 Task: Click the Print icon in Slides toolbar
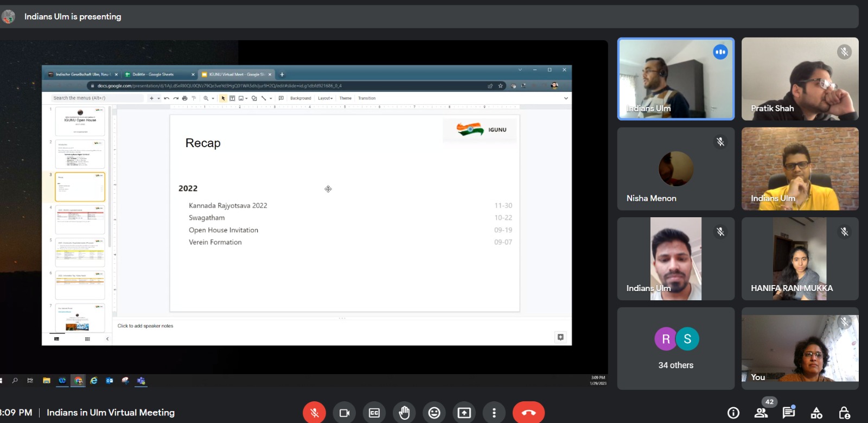(184, 98)
